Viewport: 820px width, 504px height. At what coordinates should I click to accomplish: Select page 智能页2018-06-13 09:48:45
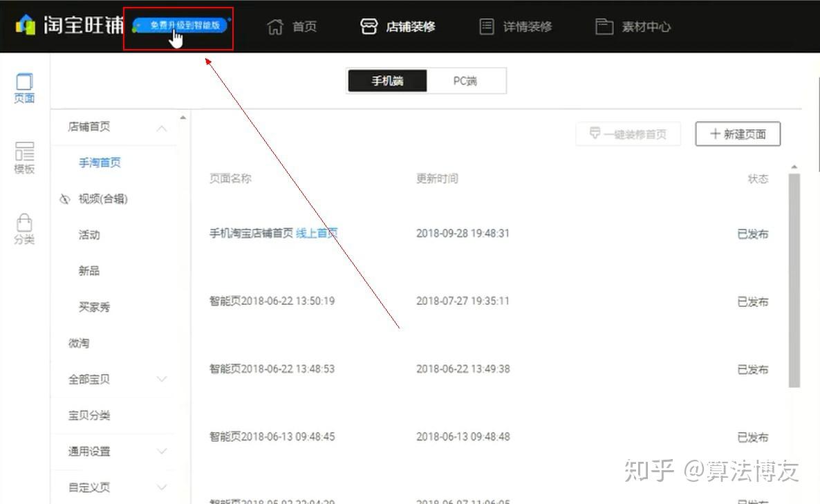(x=272, y=437)
